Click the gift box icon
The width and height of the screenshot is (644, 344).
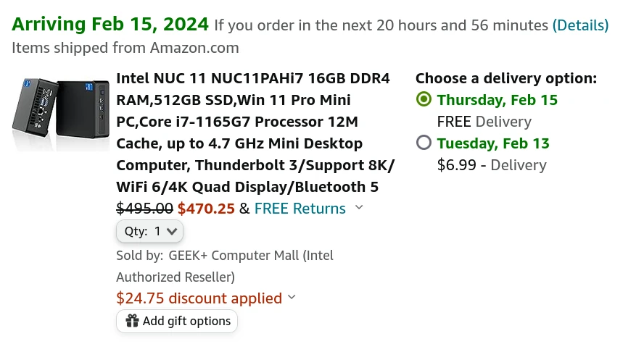132,321
